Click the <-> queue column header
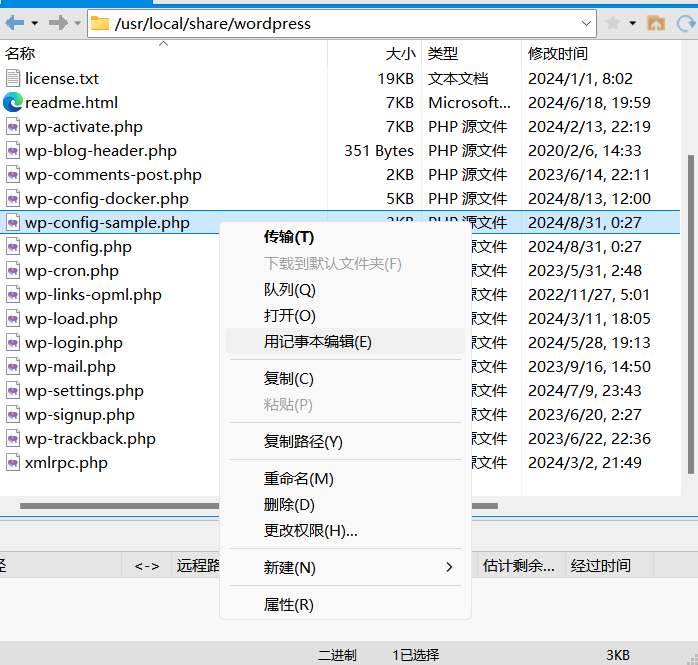The height and width of the screenshot is (665, 698). tap(146, 566)
